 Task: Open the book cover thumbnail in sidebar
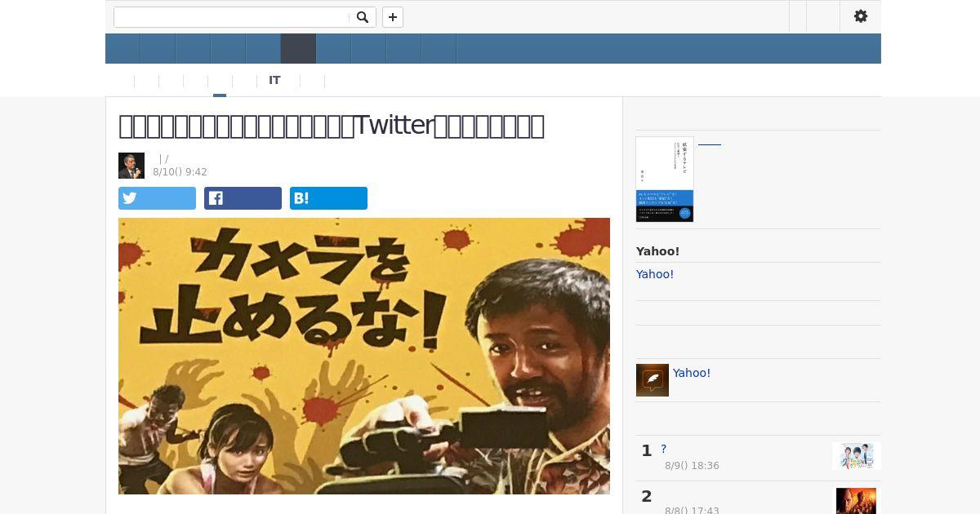click(665, 179)
